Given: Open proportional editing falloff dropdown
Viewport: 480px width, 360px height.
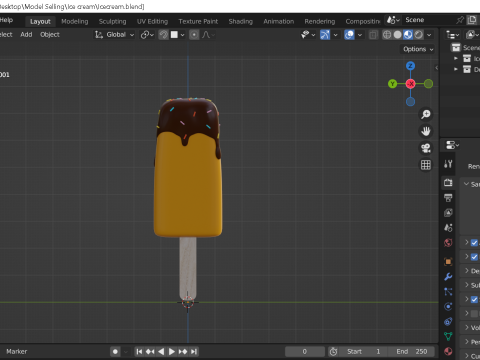Looking at the screenshot, I should click(x=209, y=35).
